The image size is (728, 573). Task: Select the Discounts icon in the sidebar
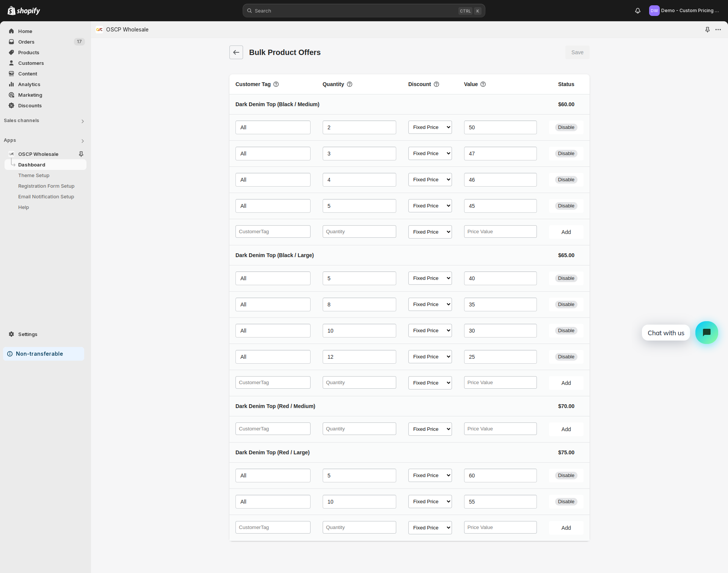pyautogui.click(x=11, y=105)
